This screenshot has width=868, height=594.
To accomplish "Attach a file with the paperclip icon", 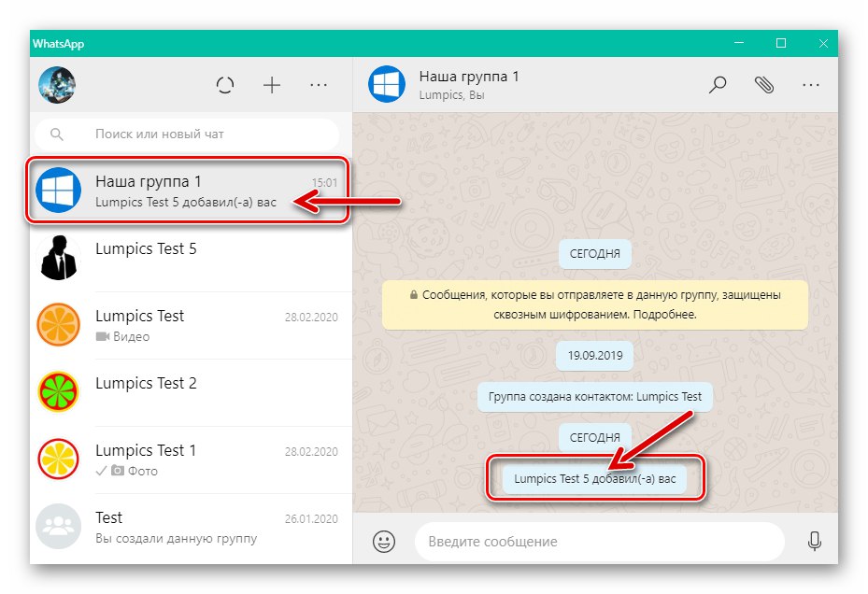I will [764, 85].
